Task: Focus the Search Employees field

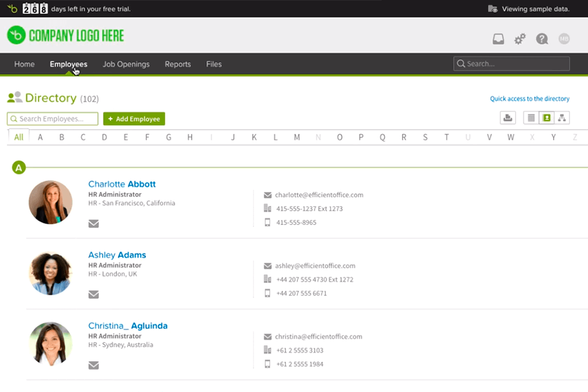Action: coord(53,119)
